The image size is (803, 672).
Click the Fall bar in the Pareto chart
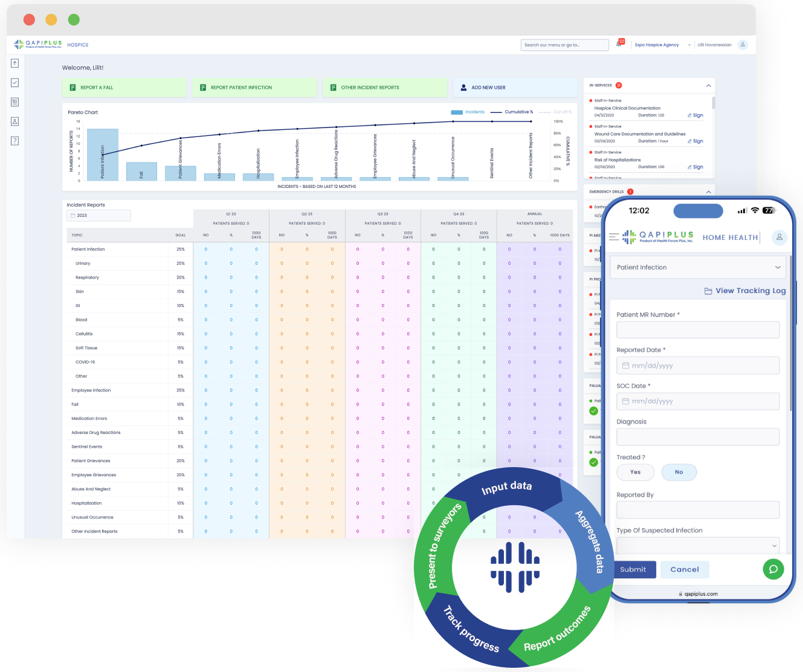click(141, 172)
